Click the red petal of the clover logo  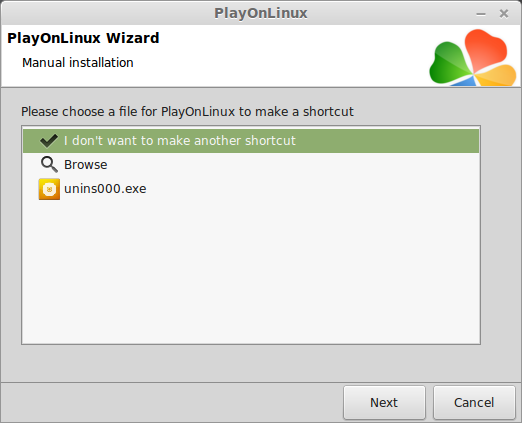click(x=486, y=50)
